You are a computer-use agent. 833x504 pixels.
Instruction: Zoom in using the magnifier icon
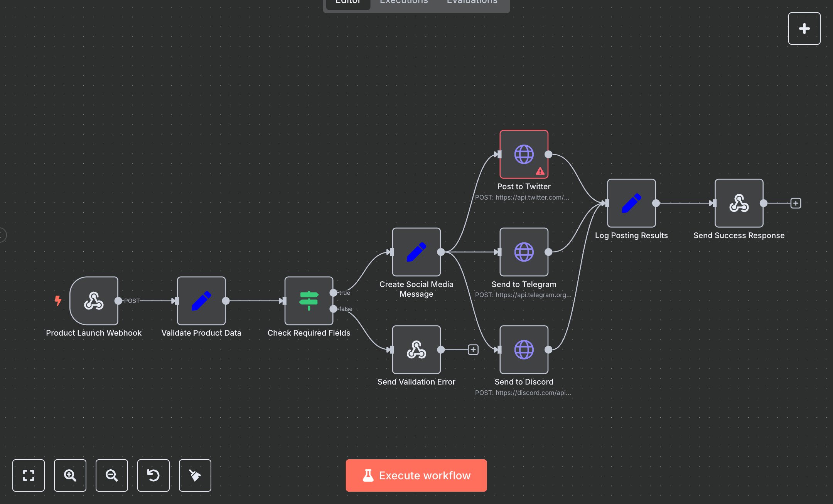click(x=70, y=475)
